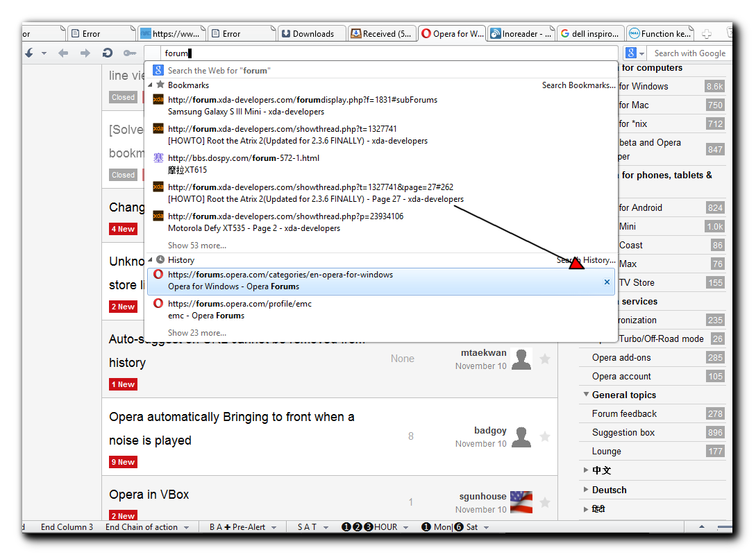Reload the page with the reload icon
This screenshot has width=756, height=557.
tap(108, 53)
